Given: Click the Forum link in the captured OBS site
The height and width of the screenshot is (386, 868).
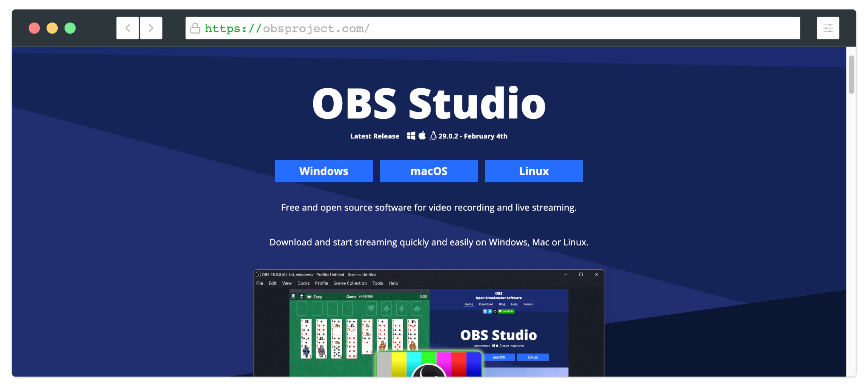Looking at the screenshot, I should click(x=528, y=304).
